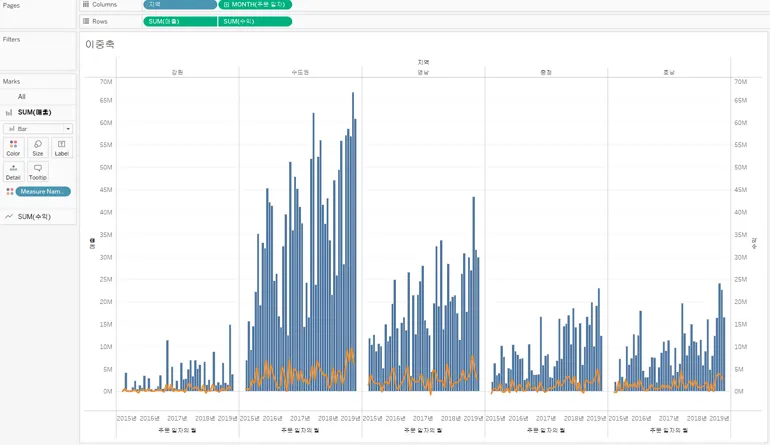Open the Size mark card
Image resolution: width=770 pixels, height=445 pixels.
[x=38, y=148]
